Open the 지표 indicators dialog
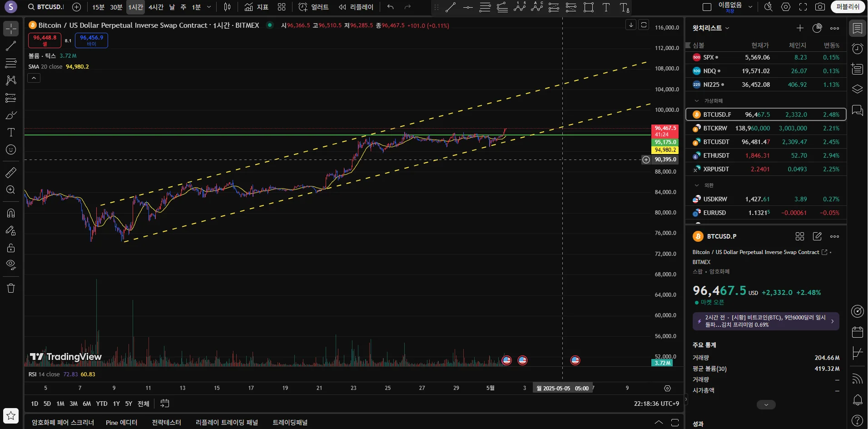 pyautogui.click(x=257, y=7)
